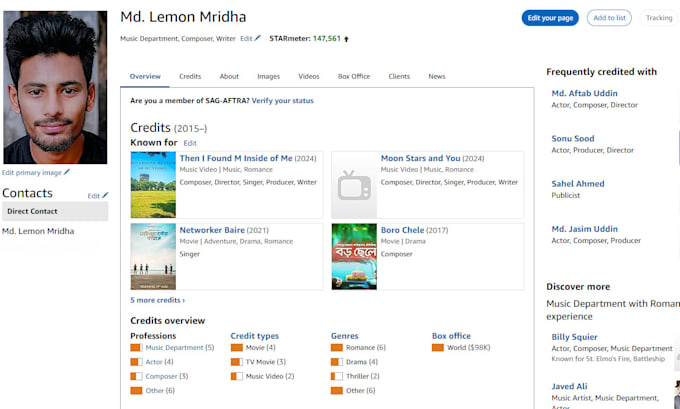Viewport: 680px width, 409px height.
Task: Open Md. Aftab Uddin's profile link
Action: 584,93
